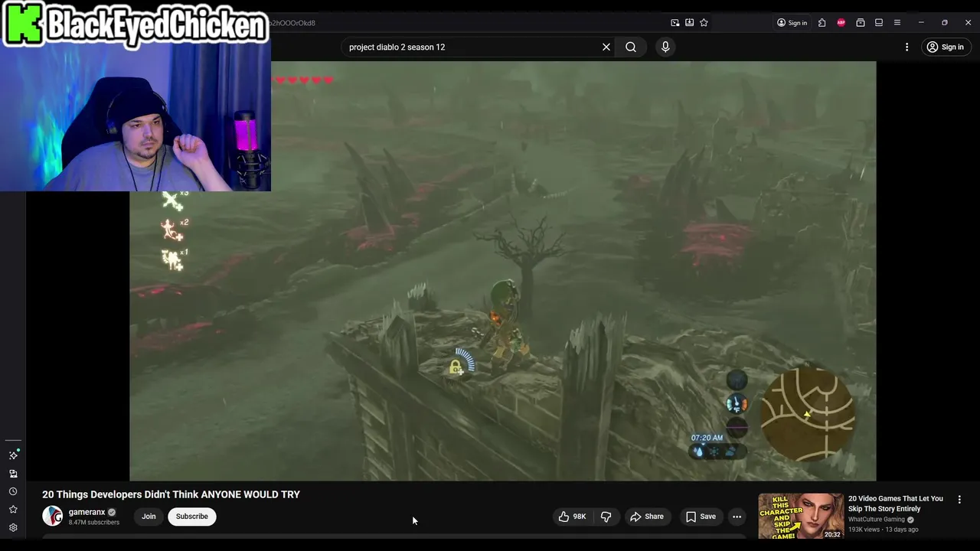Viewport: 980px width, 551px height.
Task: Subscribe to gameranx channel
Action: [x=191, y=517]
